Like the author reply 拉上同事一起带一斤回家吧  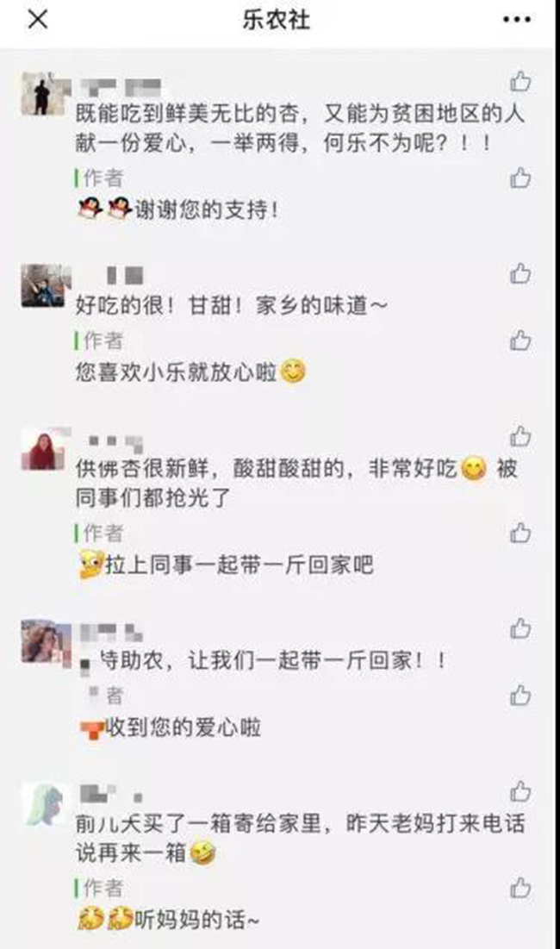pos(520,532)
